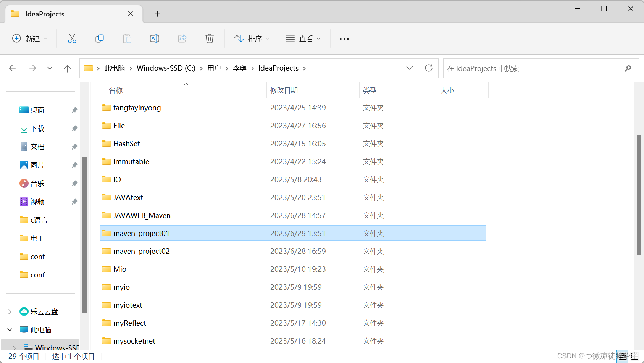Select the IdeaProjects tab

tap(74, 14)
